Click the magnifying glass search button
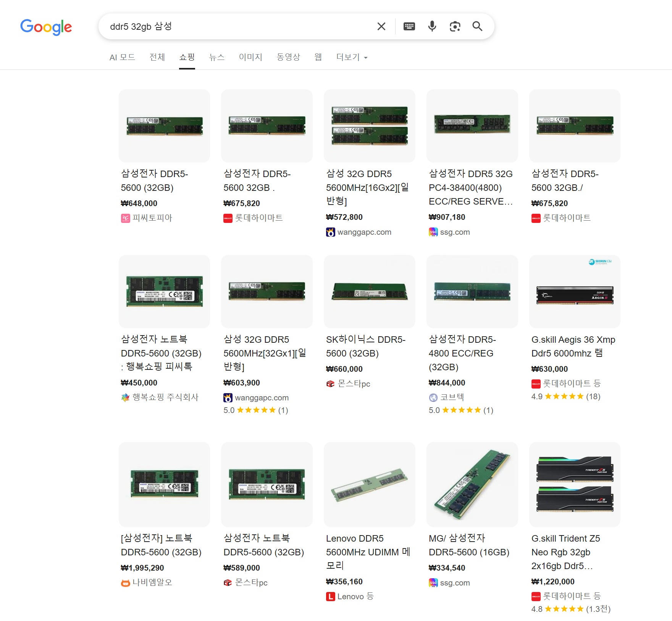Viewport: 672px width, 621px height. point(477,26)
